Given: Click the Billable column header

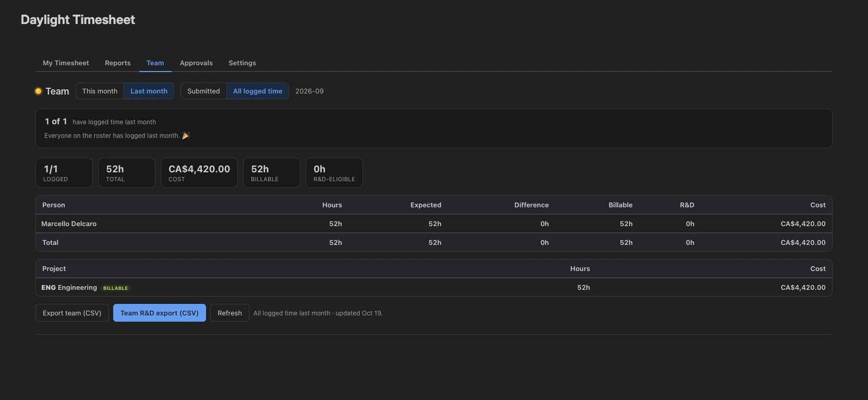Looking at the screenshot, I should pos(621,205).
